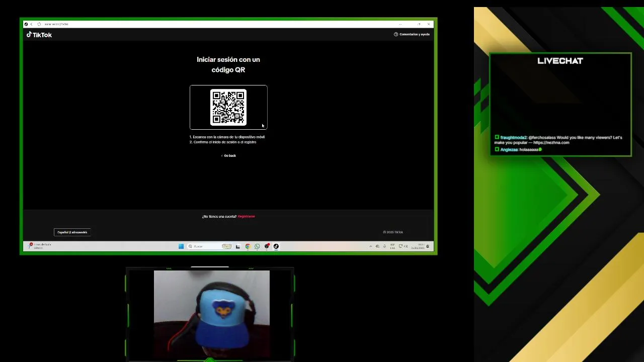Click the Regístrate sign-up link

point(246,217)
